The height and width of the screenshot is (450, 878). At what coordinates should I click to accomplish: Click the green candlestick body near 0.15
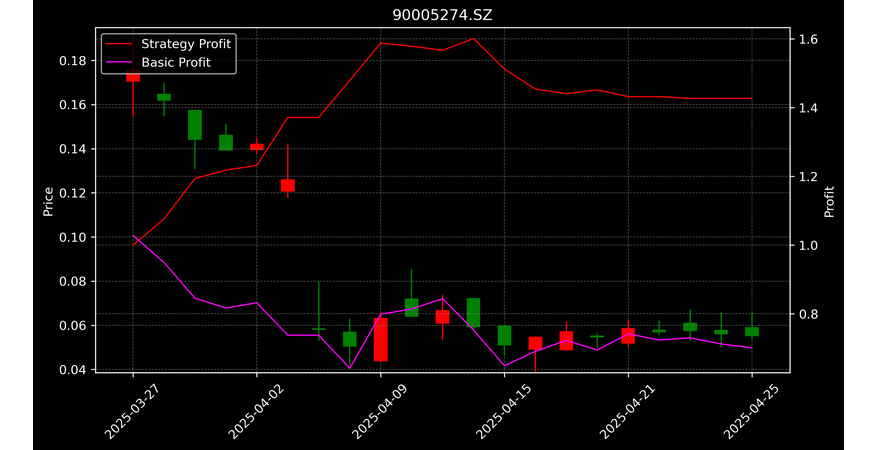point(195,125)
